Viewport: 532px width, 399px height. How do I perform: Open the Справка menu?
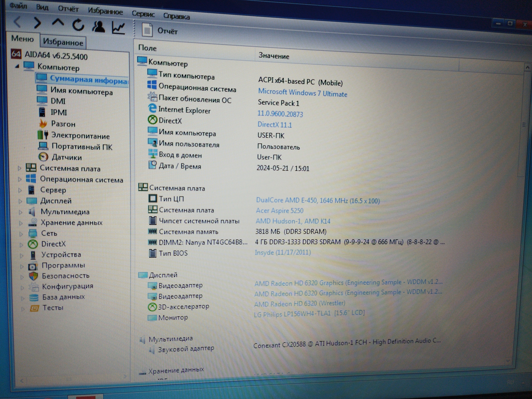click(177, 16)
